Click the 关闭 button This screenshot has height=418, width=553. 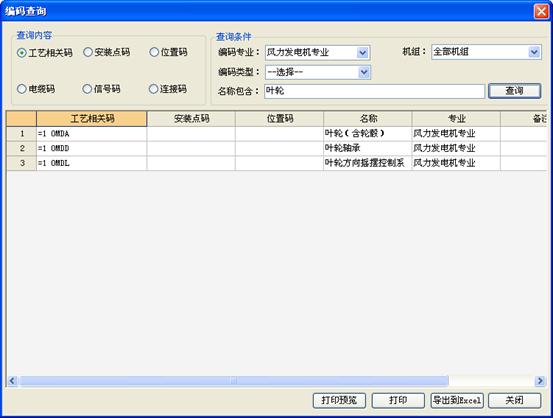click(515, 400)
